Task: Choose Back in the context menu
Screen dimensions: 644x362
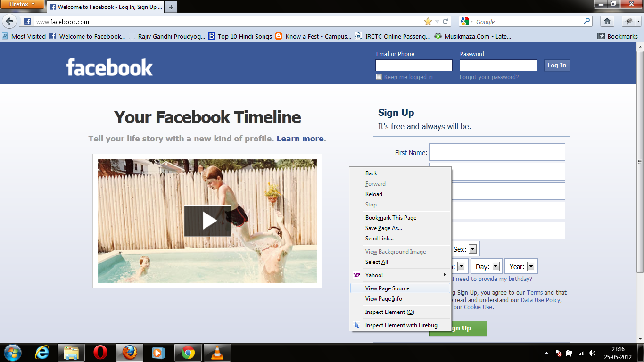Action: (x=400, y=173)
